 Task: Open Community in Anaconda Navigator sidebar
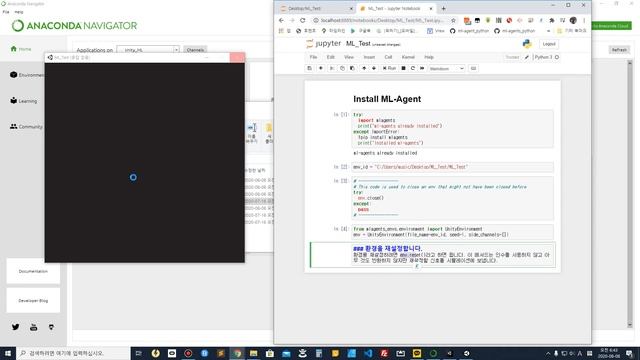point(26,127)
